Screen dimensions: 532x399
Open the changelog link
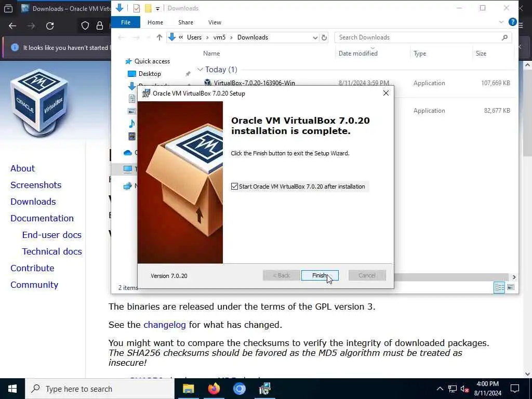165,325
